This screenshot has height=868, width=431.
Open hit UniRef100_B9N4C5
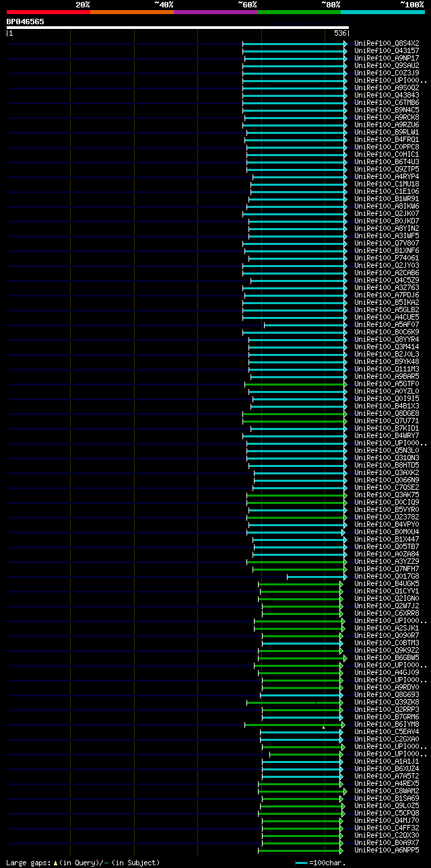coord(387,110)
